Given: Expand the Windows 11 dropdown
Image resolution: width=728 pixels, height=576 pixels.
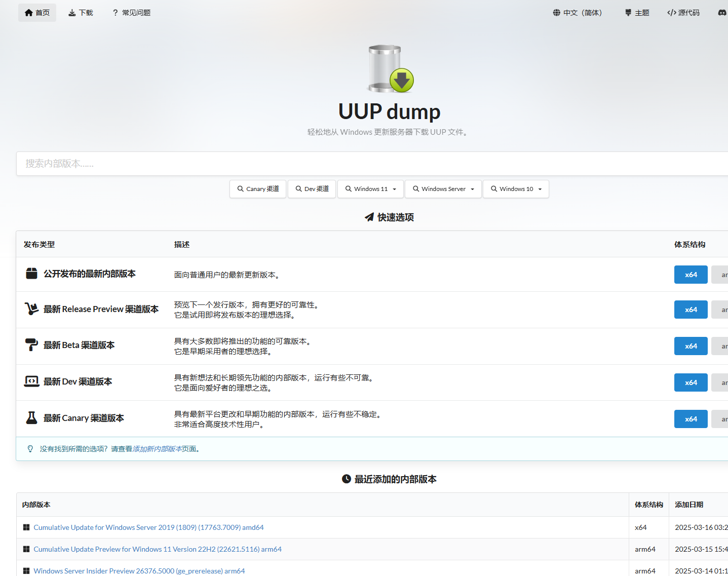Looking at the screenshot, I should point(371,189).
